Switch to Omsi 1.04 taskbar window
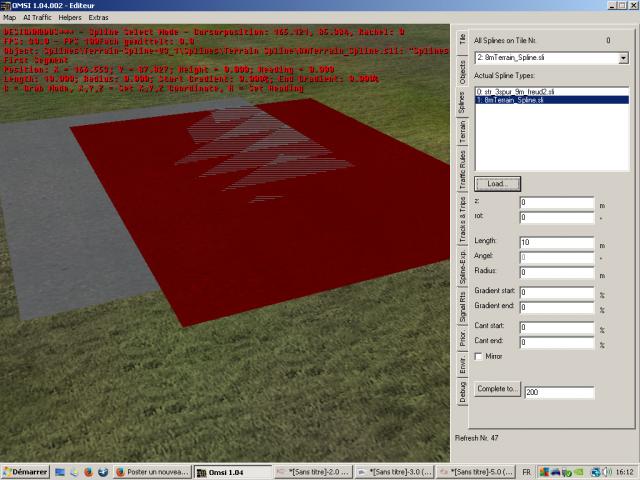640x480 pixels. pos(233,472)
